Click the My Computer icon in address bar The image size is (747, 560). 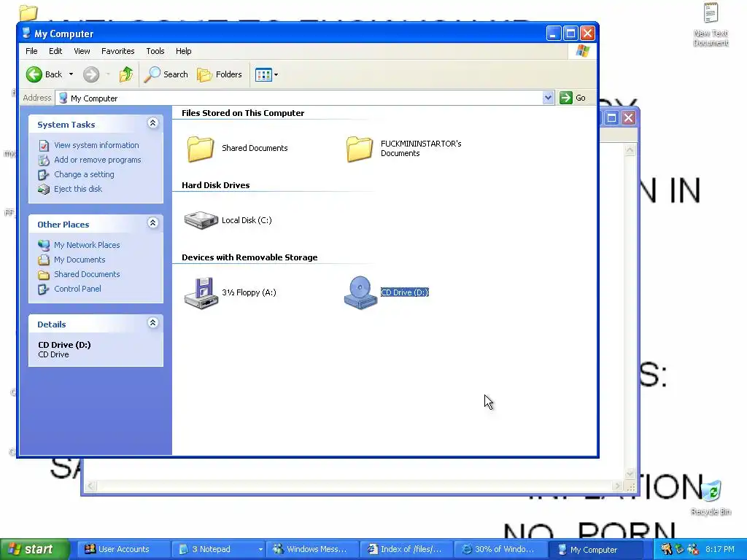coord(63,98)
